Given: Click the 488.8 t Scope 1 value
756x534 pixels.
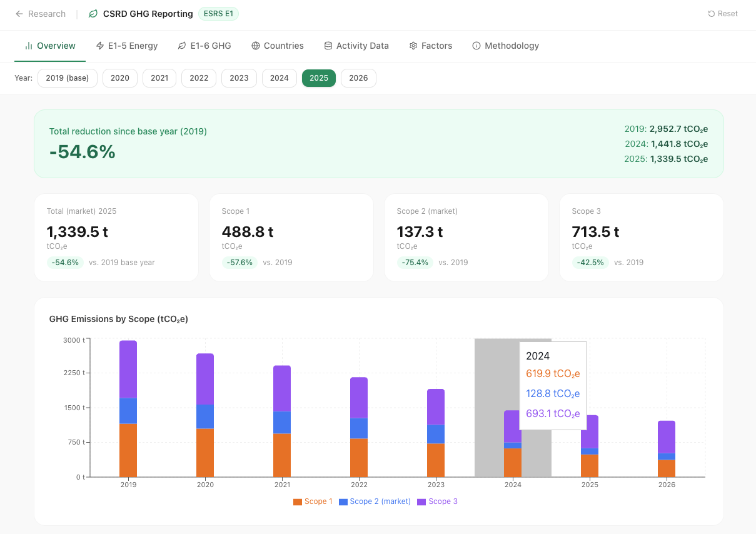Looking at the screenshot, I should pos(248,232).
